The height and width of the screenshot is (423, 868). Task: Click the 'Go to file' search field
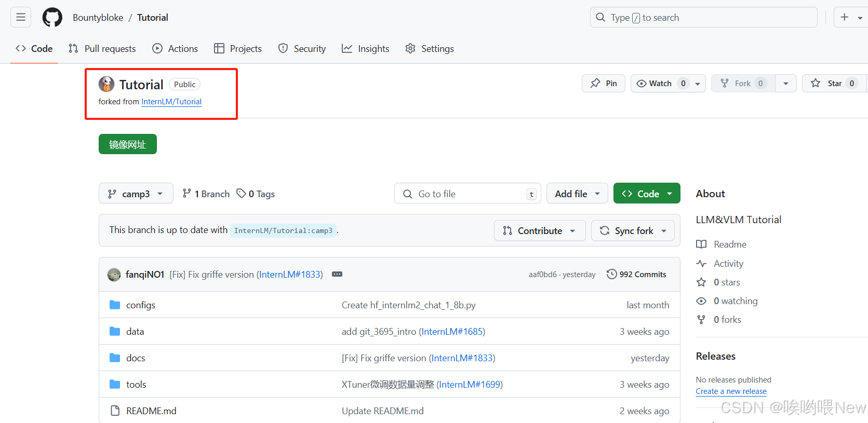click(468, 194)
